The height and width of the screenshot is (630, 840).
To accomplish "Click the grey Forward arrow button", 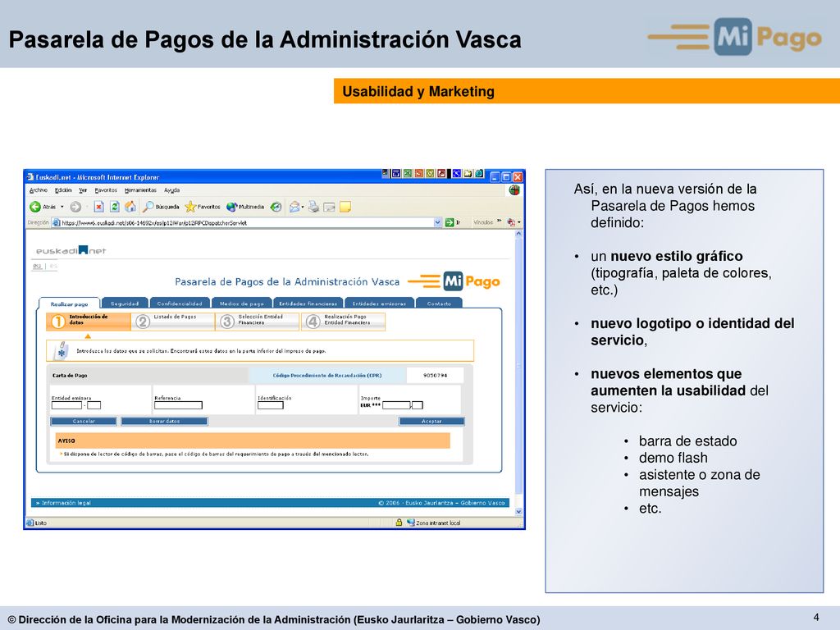I will pos(75,207).
